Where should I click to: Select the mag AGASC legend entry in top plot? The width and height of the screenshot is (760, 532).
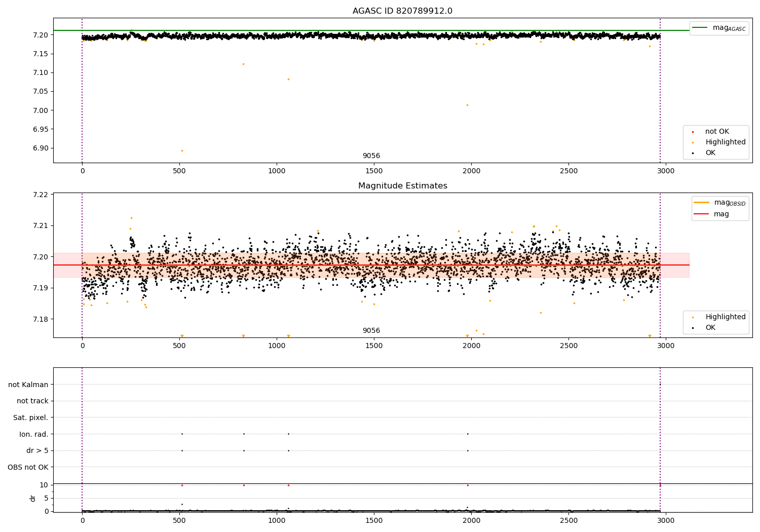pos(719,28)
